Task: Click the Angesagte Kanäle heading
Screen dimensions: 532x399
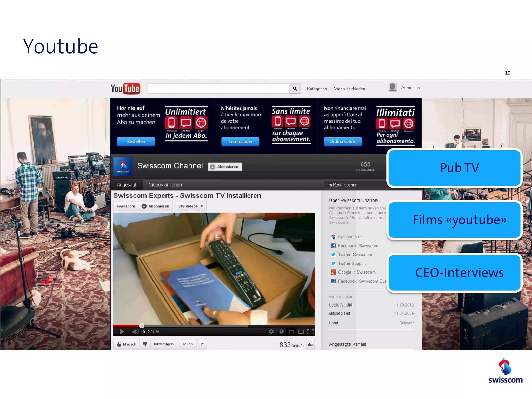Action: pos(348,344)
